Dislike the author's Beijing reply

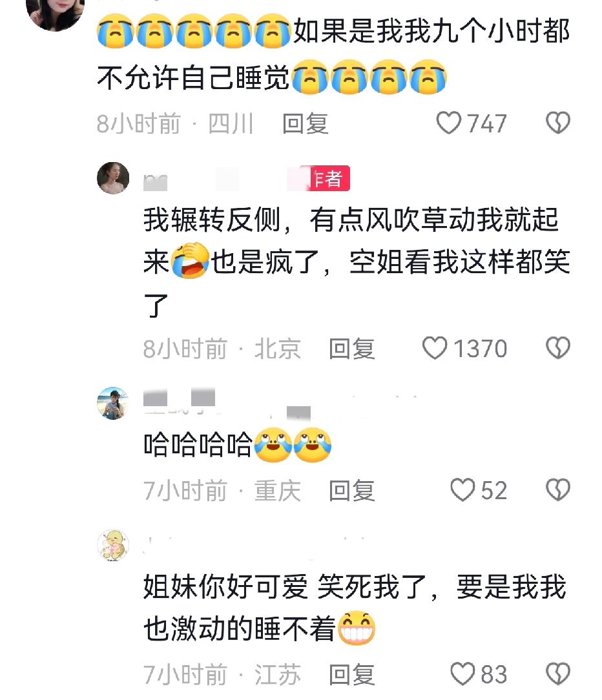point(558,348)
